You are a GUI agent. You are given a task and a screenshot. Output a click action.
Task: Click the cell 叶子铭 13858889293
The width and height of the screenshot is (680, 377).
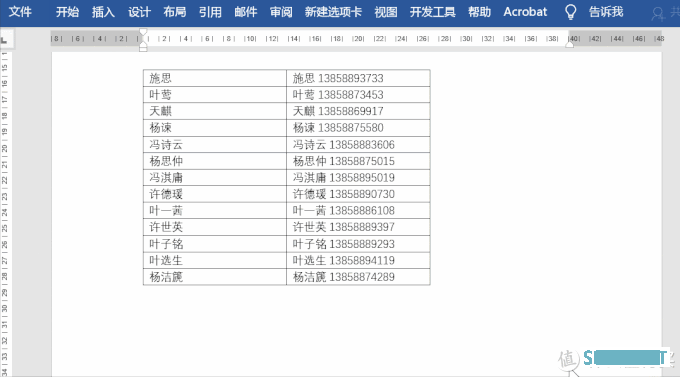(x=358, y=244)
